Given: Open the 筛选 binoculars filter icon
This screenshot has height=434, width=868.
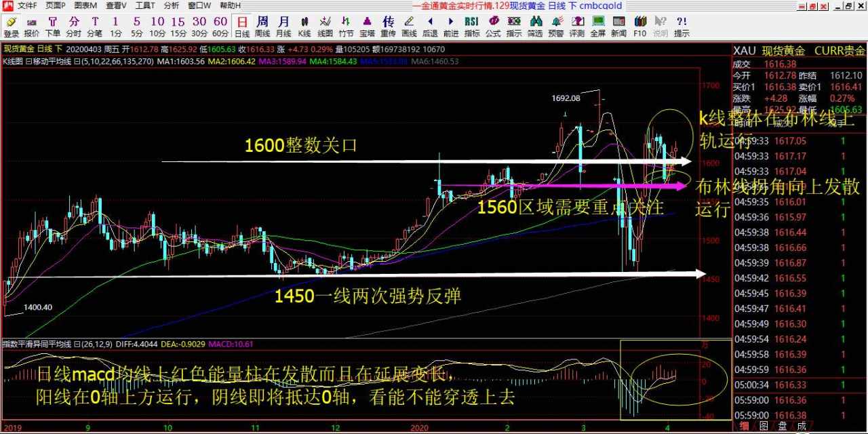Looking at the screenshot, I should 535,26.
